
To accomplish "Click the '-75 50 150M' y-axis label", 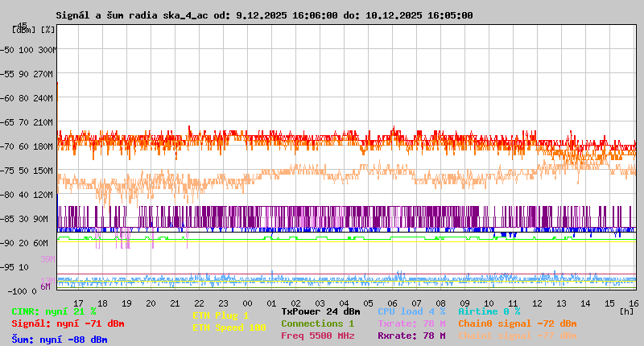I will pos(27,171).
